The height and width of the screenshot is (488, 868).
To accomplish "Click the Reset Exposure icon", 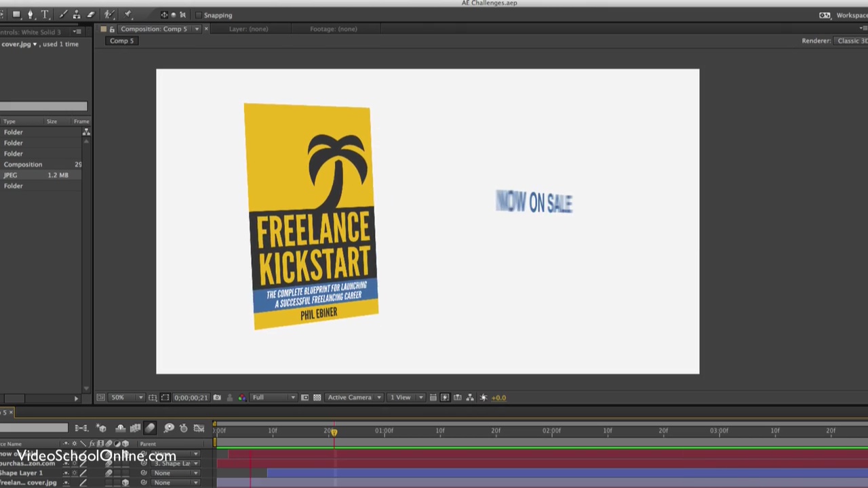I will [484, 398].
